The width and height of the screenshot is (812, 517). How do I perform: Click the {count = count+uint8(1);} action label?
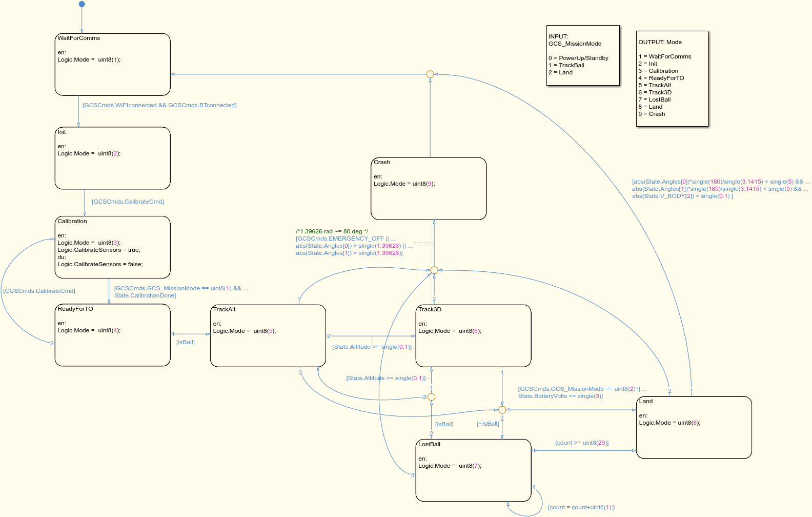coord(581,507)
